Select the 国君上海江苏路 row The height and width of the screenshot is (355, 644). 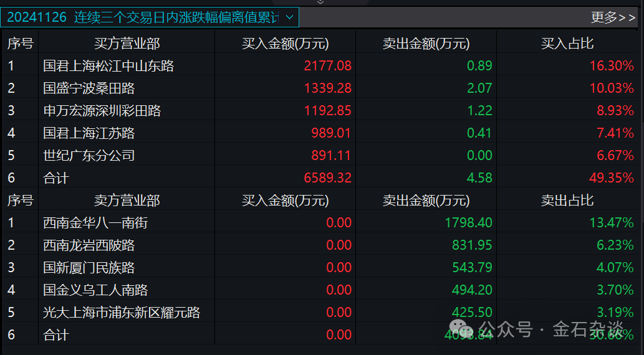tap(320, 133)
